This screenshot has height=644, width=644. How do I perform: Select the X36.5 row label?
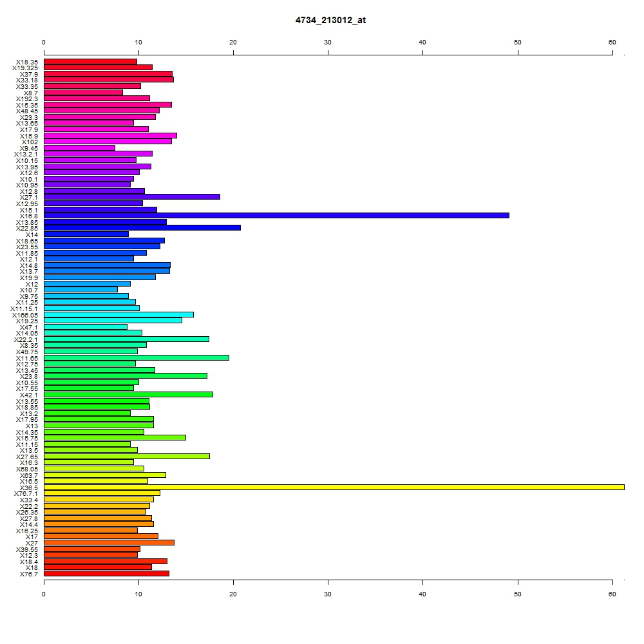click(29, 488)
